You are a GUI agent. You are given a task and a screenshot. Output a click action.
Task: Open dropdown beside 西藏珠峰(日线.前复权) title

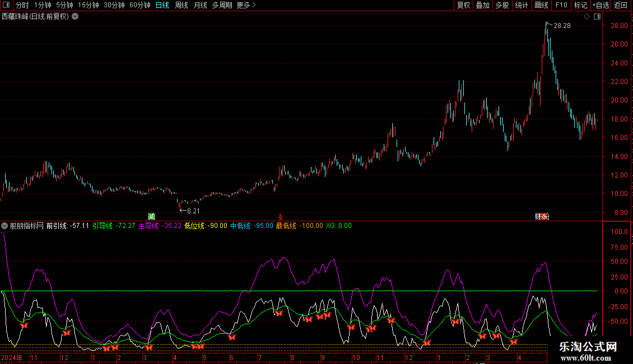75,17
